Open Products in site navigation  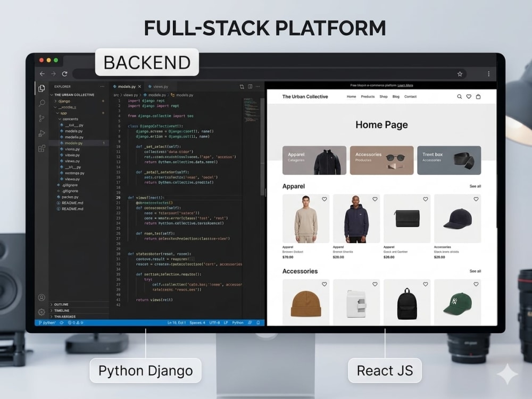(368, 97)
